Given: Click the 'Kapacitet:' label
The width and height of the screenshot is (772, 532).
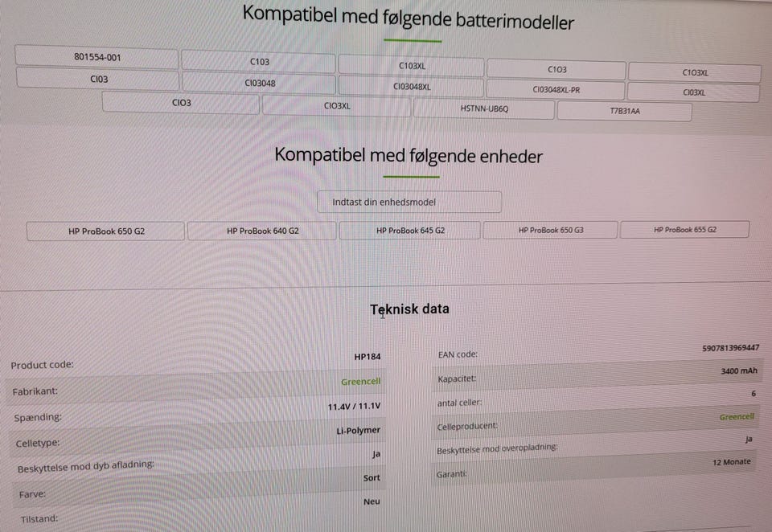Looking at the screenshot, I should tap(457, 379).
